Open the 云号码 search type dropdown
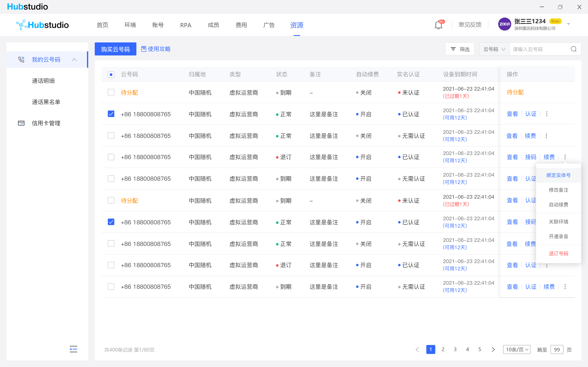This screenshot has height=367, width=588. (x=494, y=49)
